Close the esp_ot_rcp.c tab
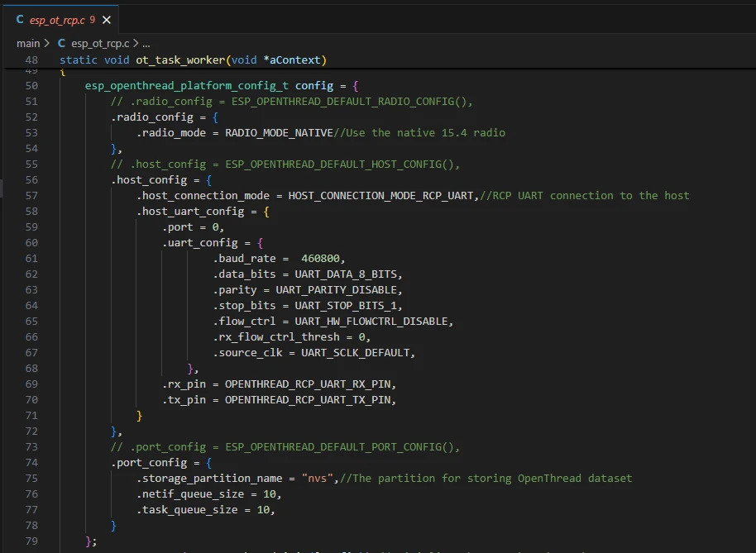Image resolution: width=756 pixels, height=553 pixels. (106, 19)
